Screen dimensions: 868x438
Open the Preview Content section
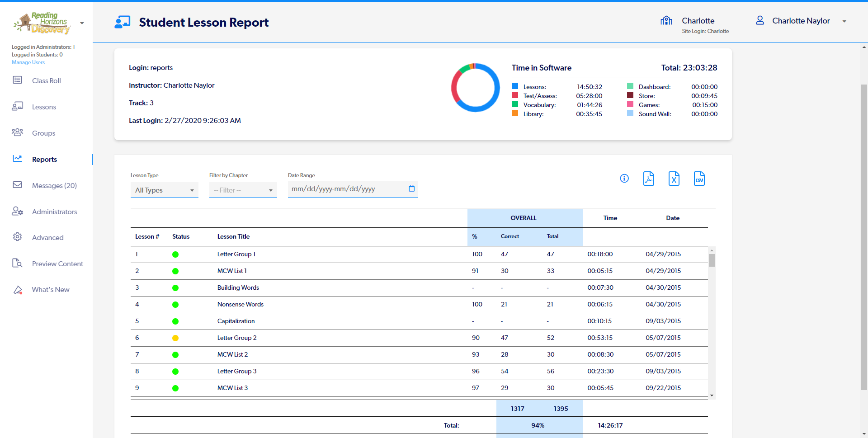58,264
